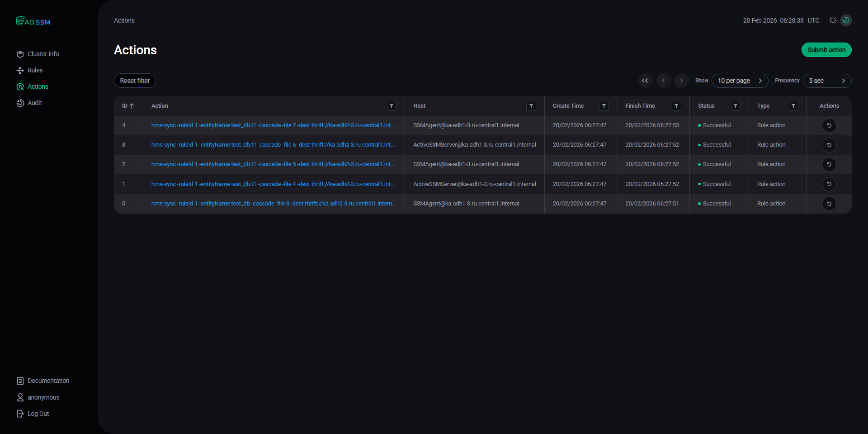The height and width of the screenshot is (434, 868).
Task: Open the hms-sync action link with file 6
Action: [x=273, y=145]
